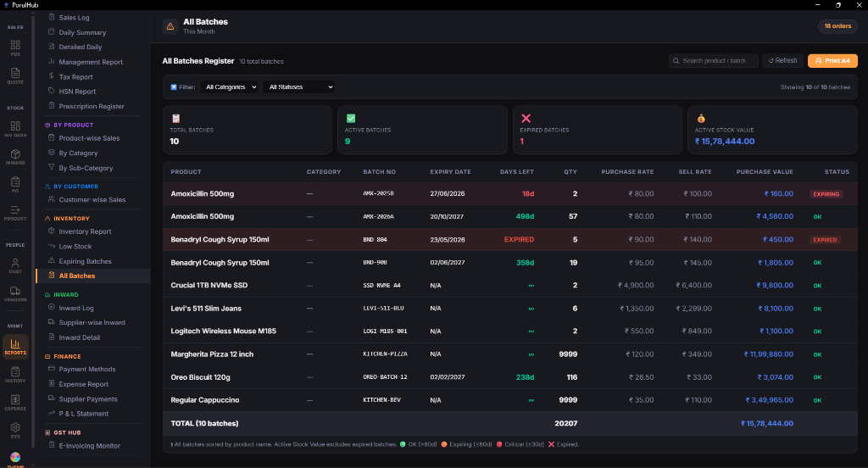Select the Crucial 1TB NVMe SSD row
Viewport: 868px width, 468px height.
tap(509, 285)
